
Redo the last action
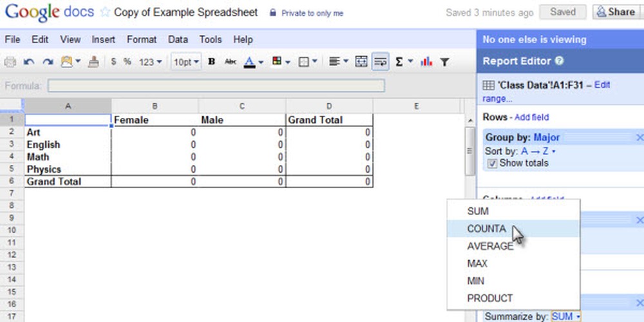pos(48,62)
